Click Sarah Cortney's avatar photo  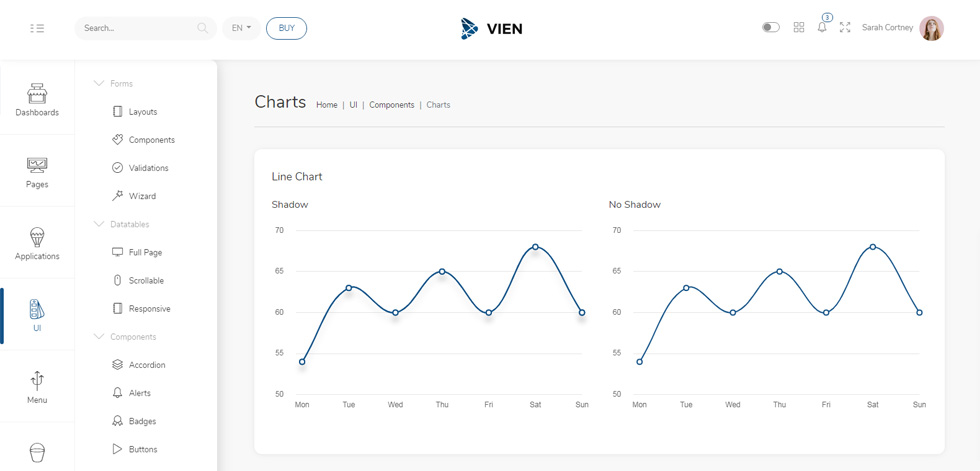[931, 28]
